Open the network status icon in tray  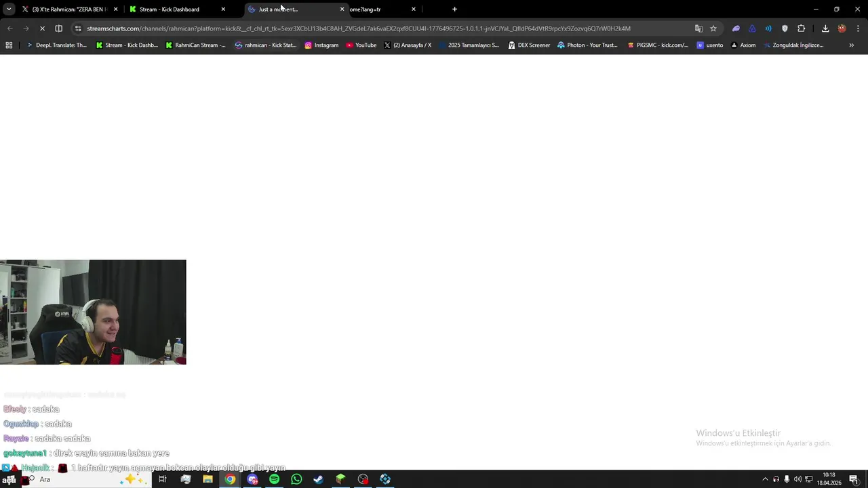click(808, 479)
